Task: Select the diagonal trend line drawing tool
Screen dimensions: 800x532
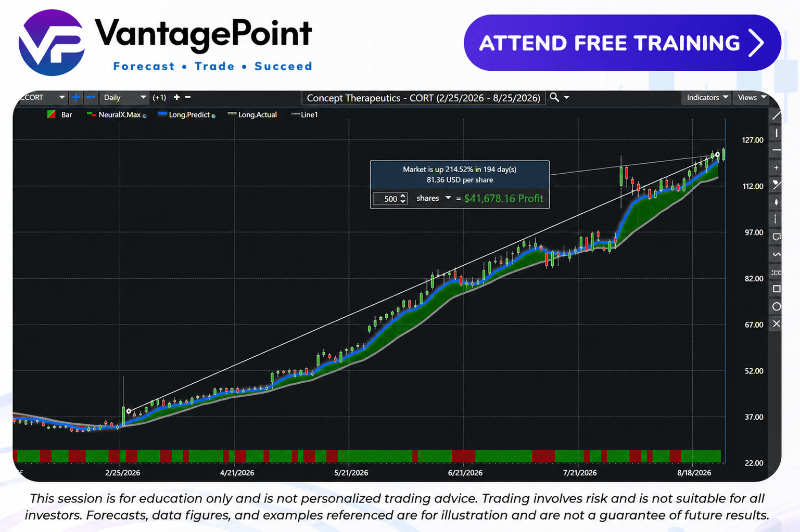Action: [776, 116]
